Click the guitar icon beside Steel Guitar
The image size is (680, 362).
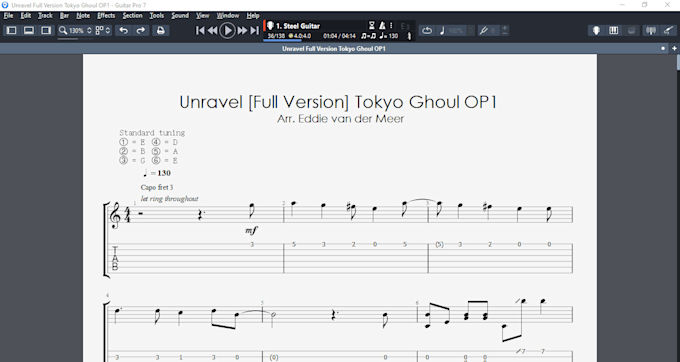click(x=270, y=26)
